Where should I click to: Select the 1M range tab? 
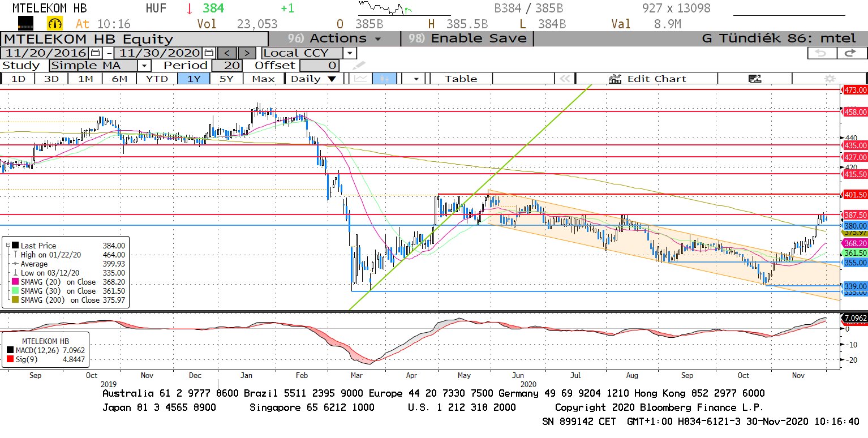click(85, 79)
